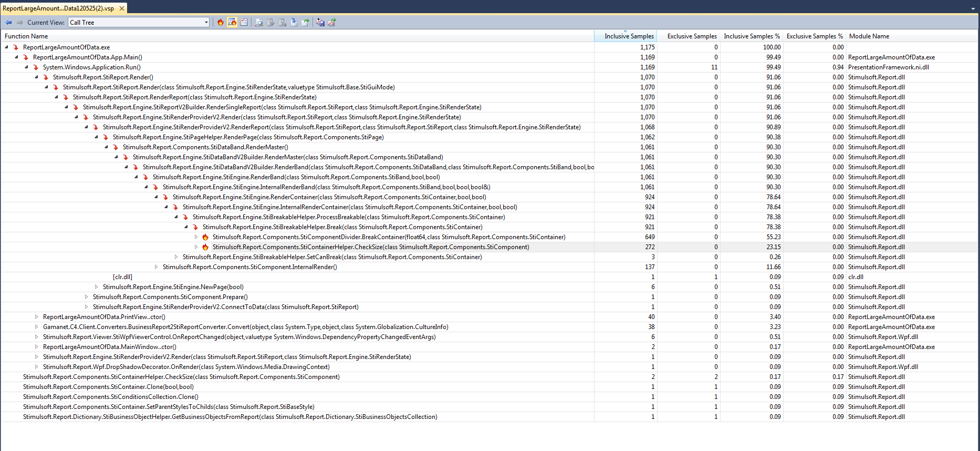Image resolution: width=980 pixels, height=451 pixels.
Task: Expand BusinessReport2StiReportConverter.Convert node
Action: 36,327
